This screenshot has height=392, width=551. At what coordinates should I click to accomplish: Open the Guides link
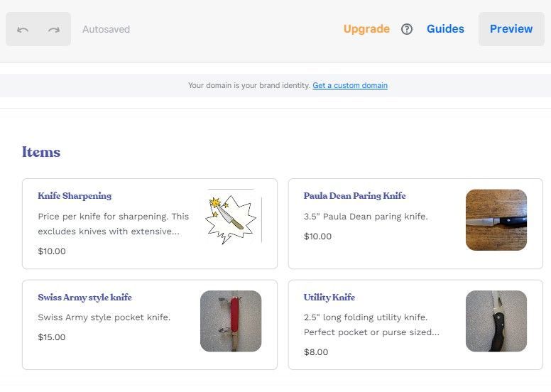[445, 29]
